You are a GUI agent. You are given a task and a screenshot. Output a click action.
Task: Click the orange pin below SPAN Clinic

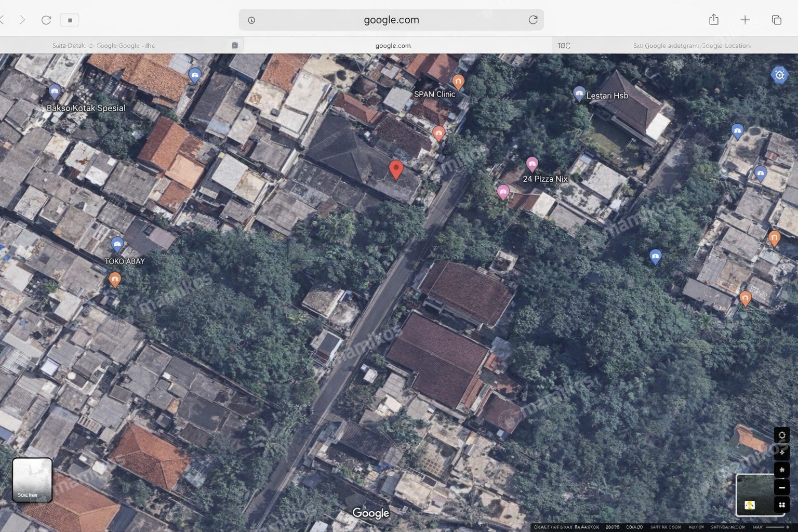[x=438, y=134]
